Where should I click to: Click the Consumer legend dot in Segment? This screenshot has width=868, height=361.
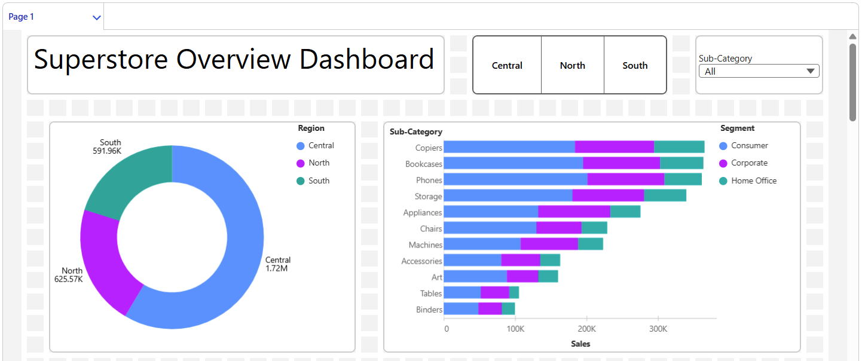(x=723, y=146)
